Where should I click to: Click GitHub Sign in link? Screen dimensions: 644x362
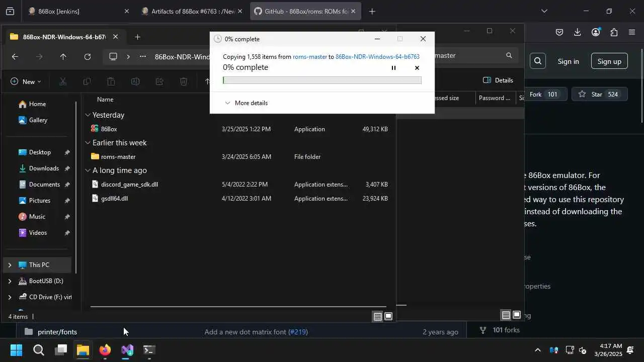(568, 61)
